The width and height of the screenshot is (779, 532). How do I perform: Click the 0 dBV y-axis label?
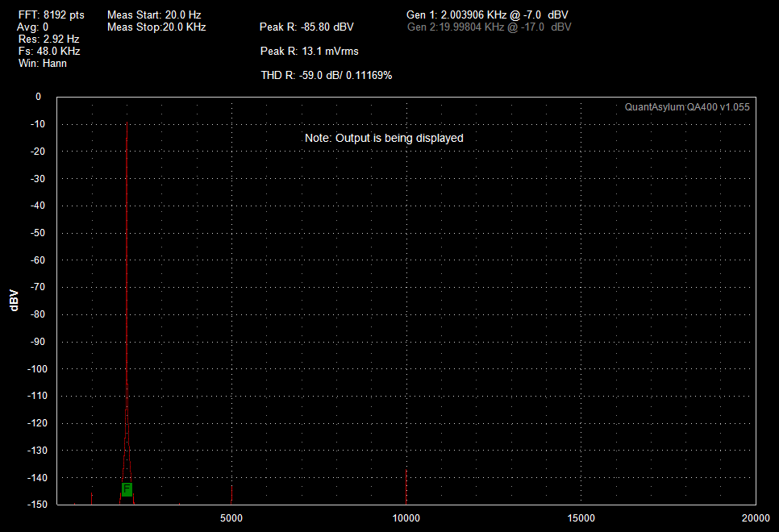pos(38,97)
